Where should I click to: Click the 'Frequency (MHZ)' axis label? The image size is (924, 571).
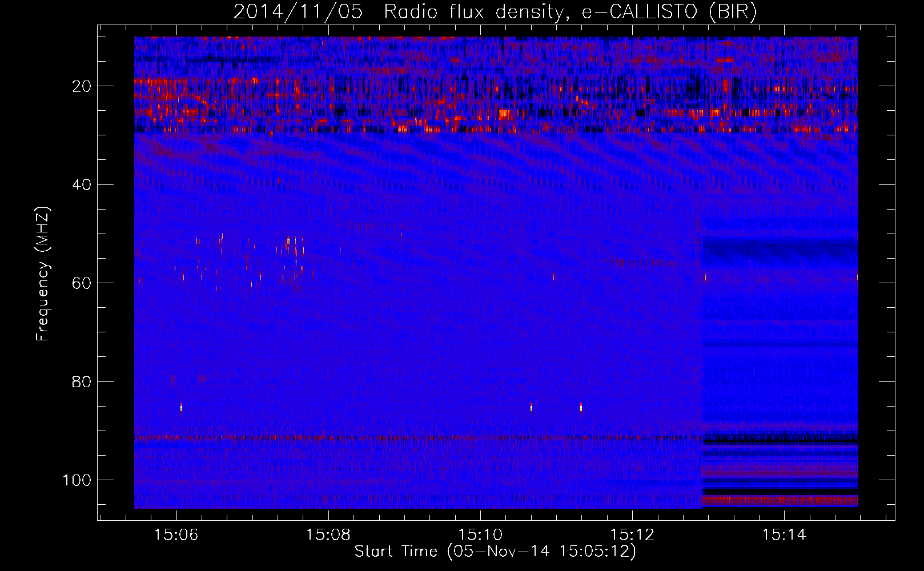tap(43, 274)
